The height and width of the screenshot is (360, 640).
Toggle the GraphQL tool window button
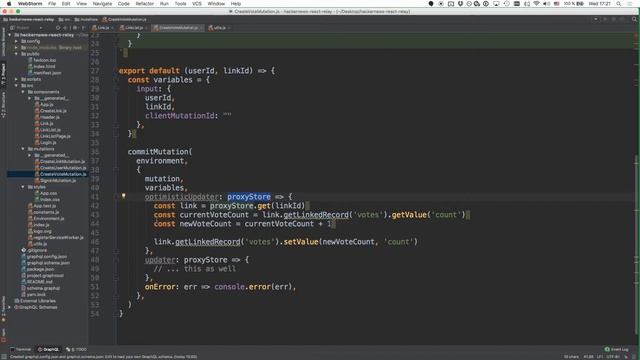pos(49,349)
